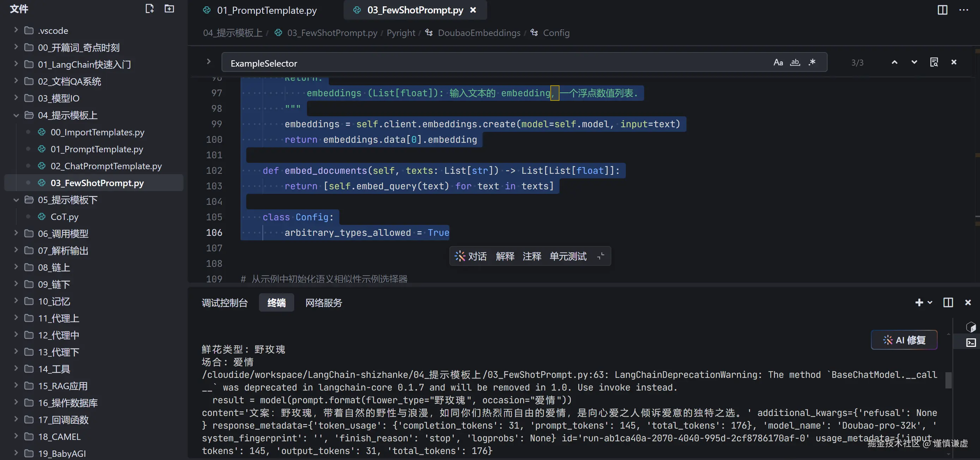
Task: Split the editor with layout icon
Action: [942, 10]
